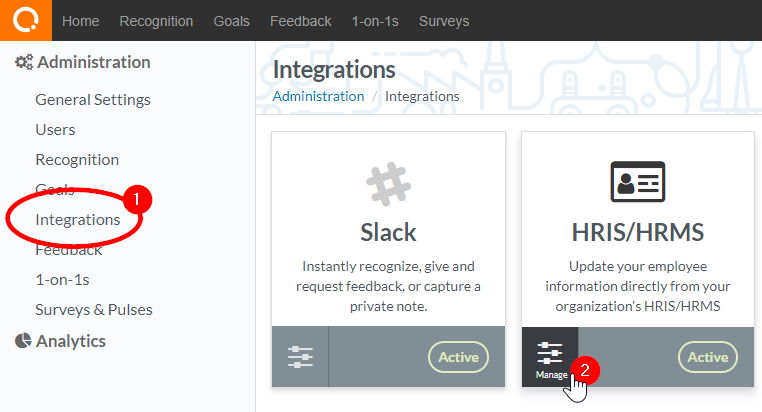Click the Administration breadcrumb link
The image size is (762, 412).
click(x=318, y=96)
